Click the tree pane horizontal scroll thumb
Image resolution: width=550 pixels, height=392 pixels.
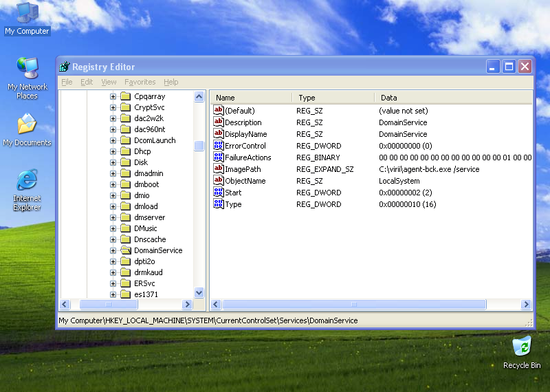pos(109,304)
